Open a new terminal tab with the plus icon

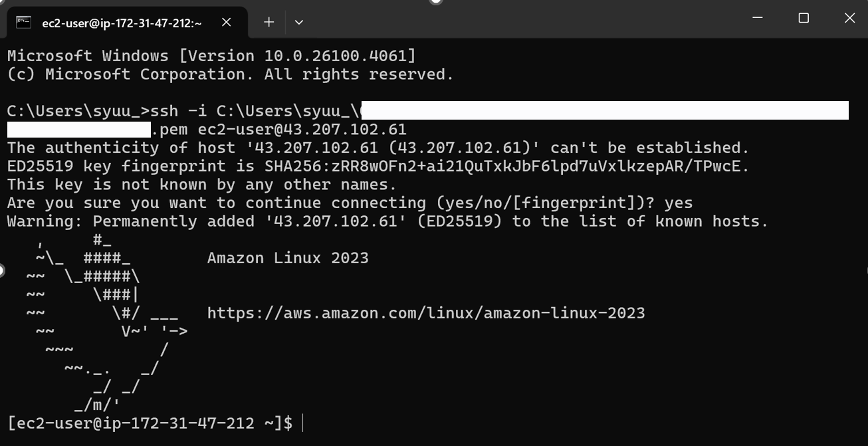[269, 22]
